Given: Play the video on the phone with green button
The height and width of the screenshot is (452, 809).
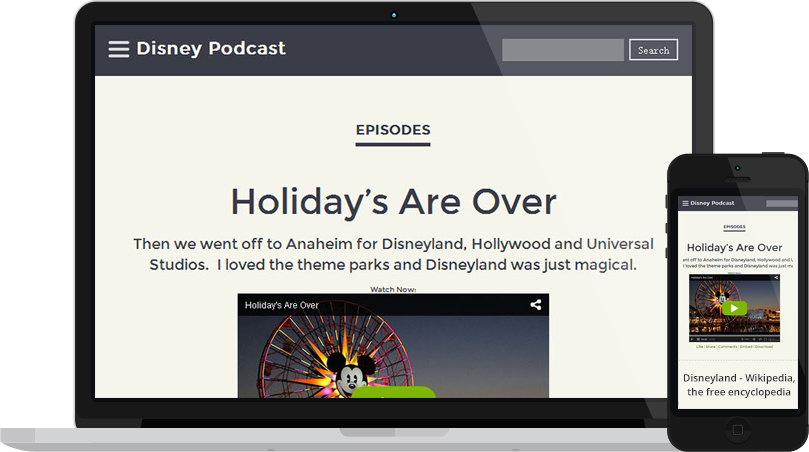Looking at the screenshot, I should click(x=734, y=308).
